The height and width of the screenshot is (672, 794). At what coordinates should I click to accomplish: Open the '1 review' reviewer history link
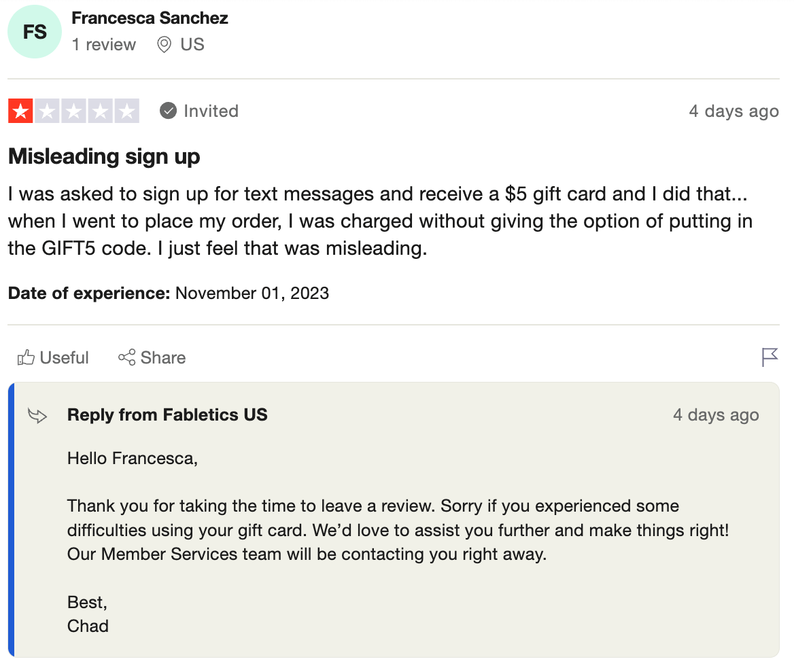[103, 45]
